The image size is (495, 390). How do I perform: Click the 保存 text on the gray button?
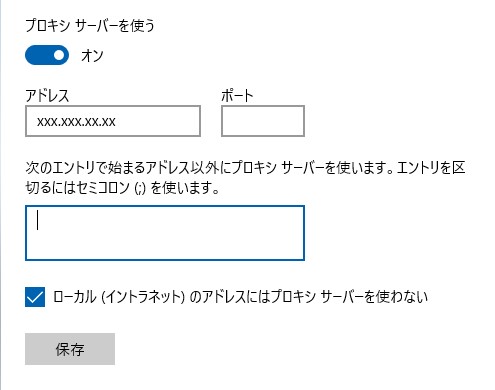[x=70, y=349]
